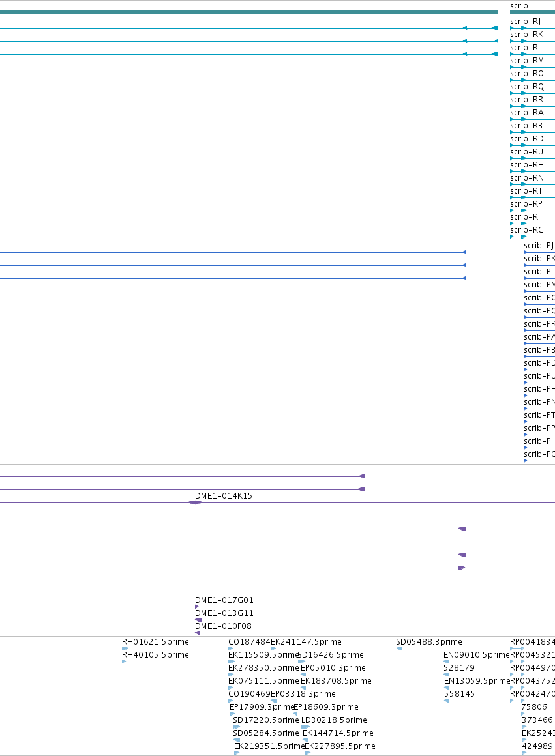The height and width of the screenshot is (756, 555).
Task: Click the DME1-013G11 feature label
Action: [224, 613]
